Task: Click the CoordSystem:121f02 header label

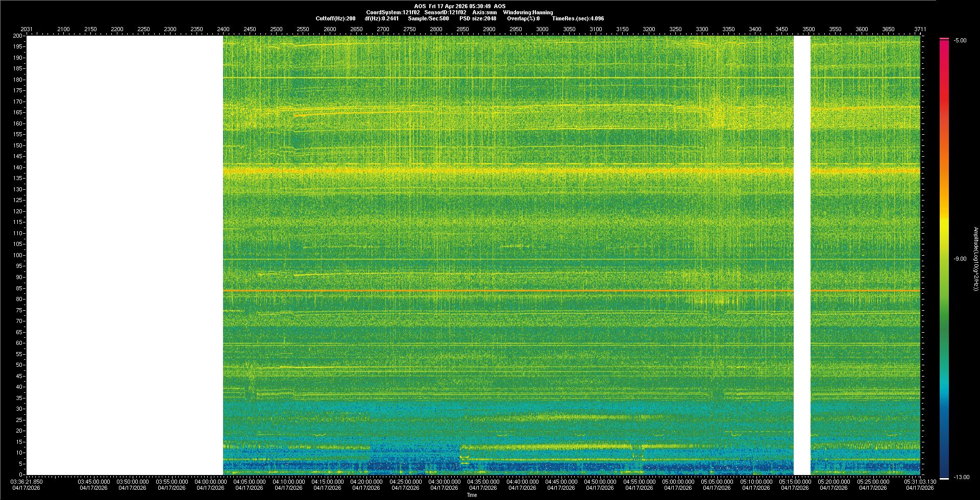Action: click(x=393, y=12)
